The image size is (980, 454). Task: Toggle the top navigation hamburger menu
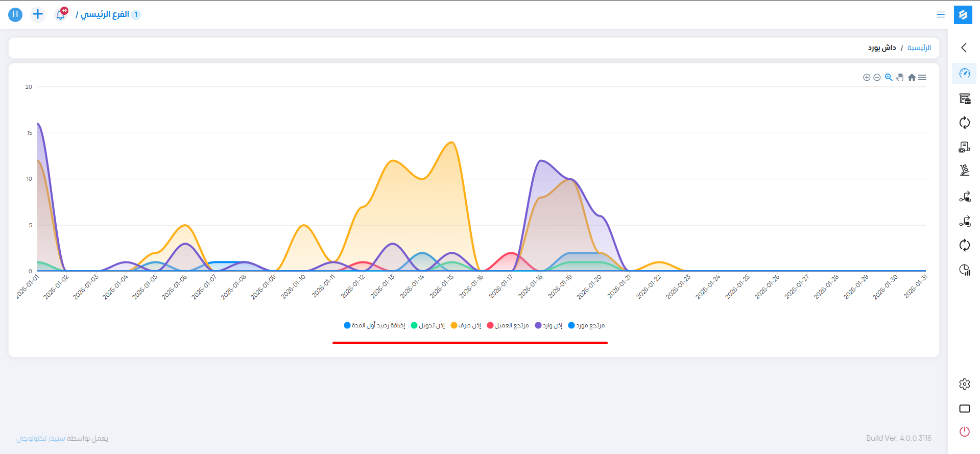pos(941,15)
